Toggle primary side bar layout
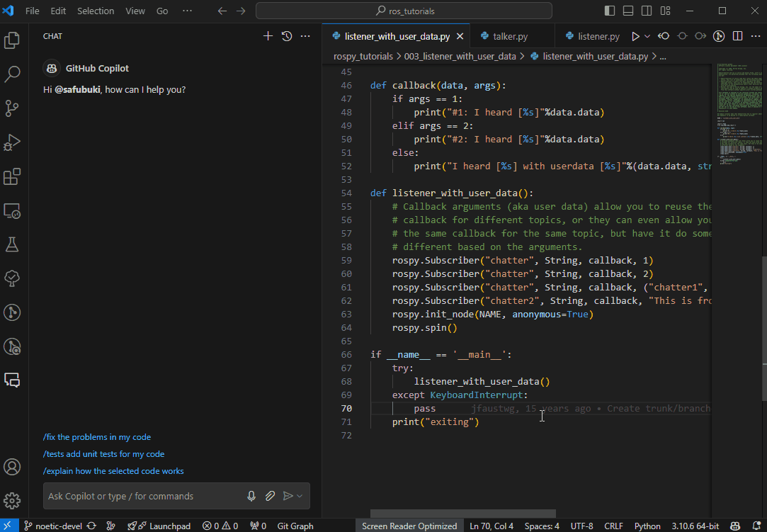The height and width of the screenshot is (532, 767). (x=610, y=11)
